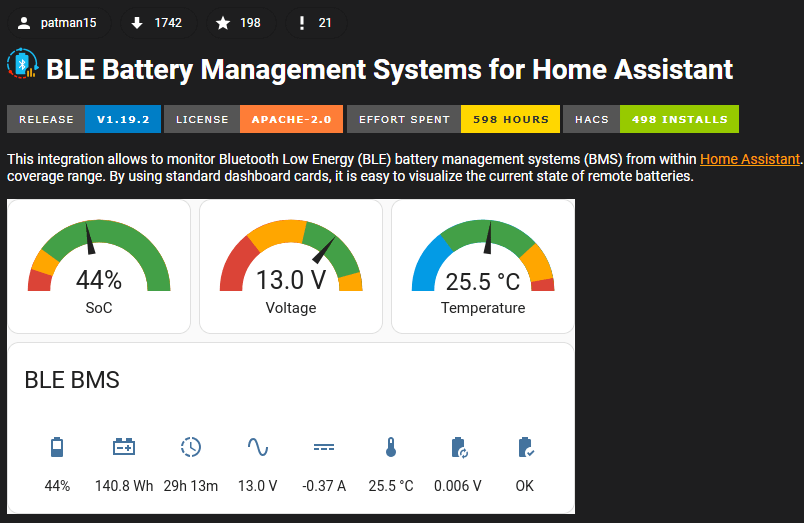
Task: Open the battery status check icon above OK
Action: [525, 447]
